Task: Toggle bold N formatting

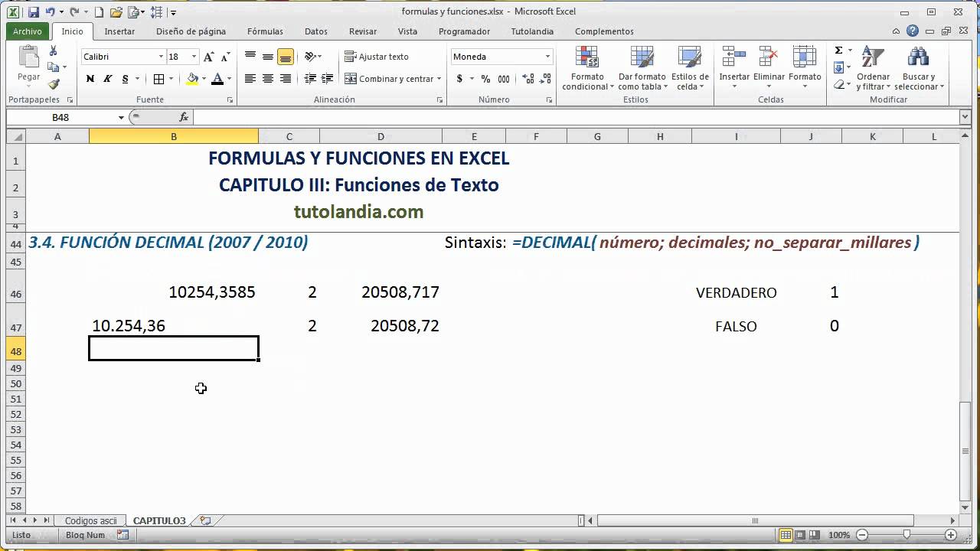Action: pos(90,79)
